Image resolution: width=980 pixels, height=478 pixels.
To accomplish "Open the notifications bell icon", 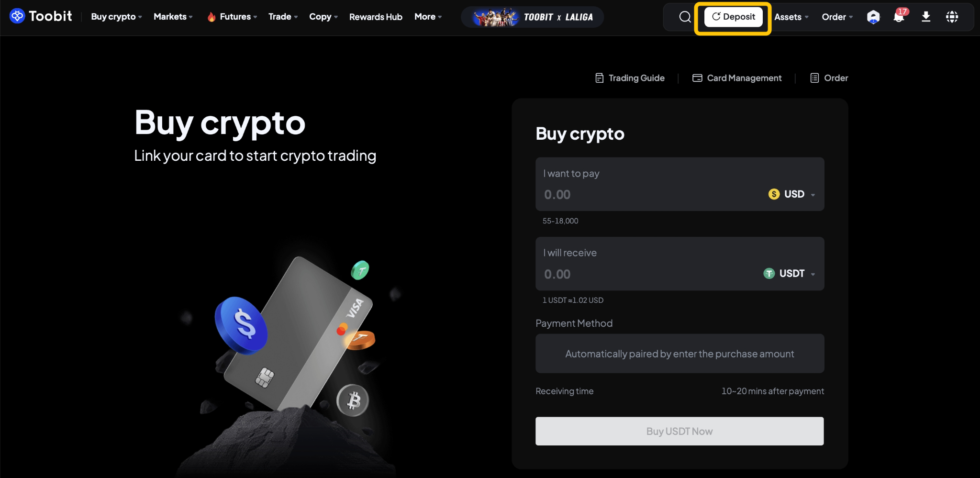I will pos(900,16).
